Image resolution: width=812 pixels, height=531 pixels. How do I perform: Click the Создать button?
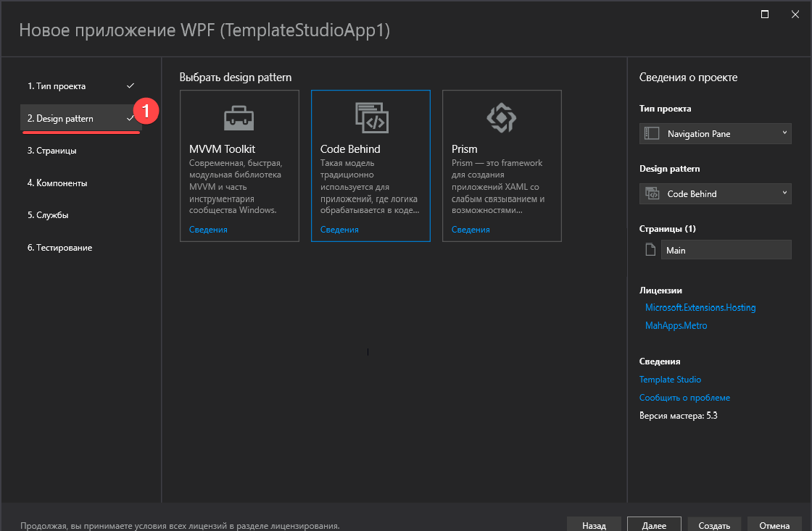click(714, 524)
